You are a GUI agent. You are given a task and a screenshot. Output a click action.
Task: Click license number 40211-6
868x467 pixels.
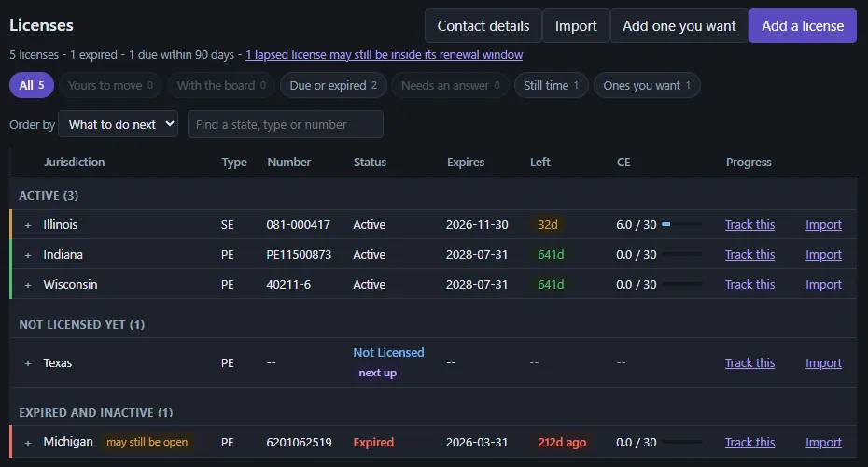coord(288,285)
